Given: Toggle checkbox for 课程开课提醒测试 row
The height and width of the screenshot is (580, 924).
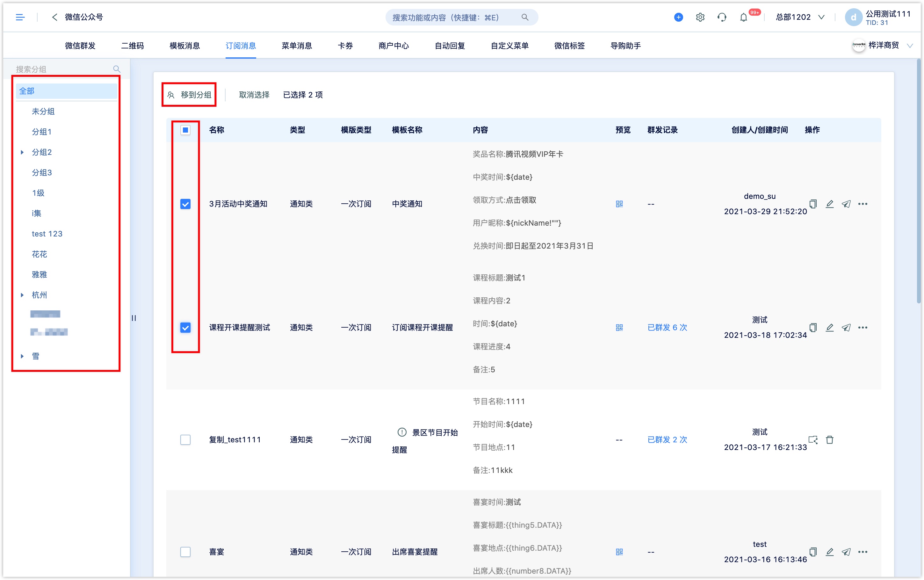Looking at the screenshot, I should point(185,327).
